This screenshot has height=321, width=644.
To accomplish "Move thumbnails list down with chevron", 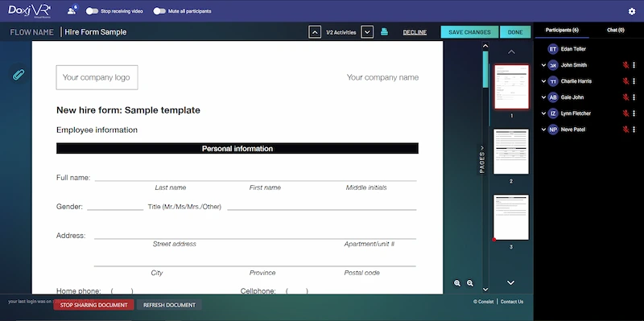I will click(511, 282).
